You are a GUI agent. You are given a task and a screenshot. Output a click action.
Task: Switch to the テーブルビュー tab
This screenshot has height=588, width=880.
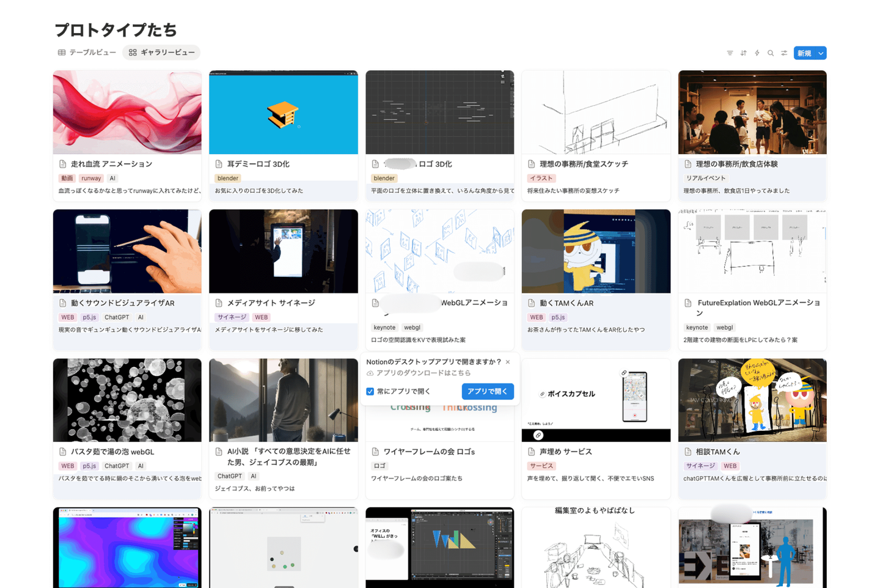tap(87, 53)
